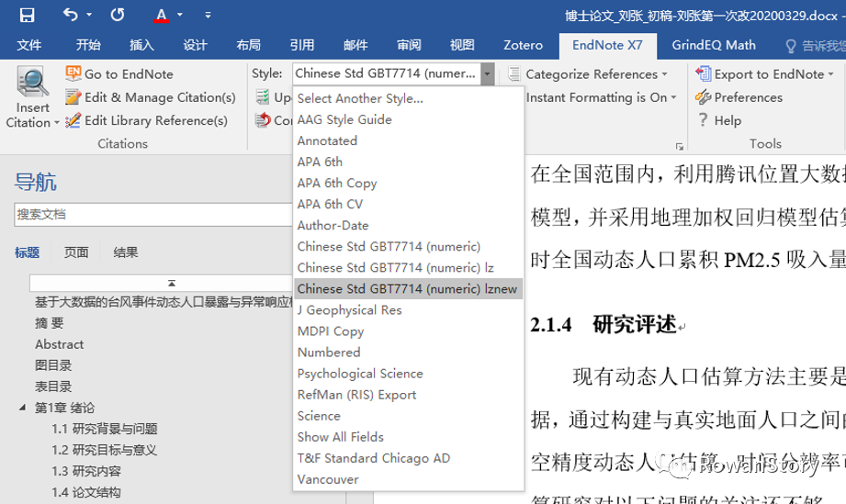Switch to the Zotero tab
The height and width of the screenshot is (504, 846).
(523, 45)
